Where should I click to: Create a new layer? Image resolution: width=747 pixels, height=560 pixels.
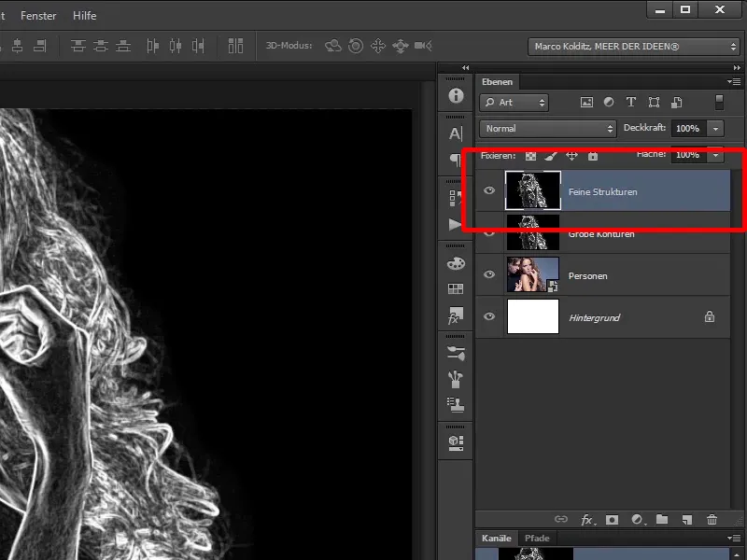coord(686,520)
